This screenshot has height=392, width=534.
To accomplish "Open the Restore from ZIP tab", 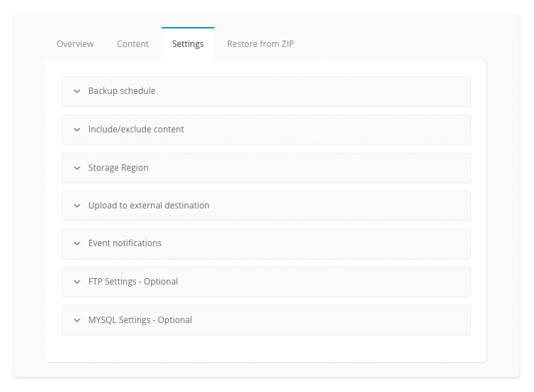I will pos(260,44).
